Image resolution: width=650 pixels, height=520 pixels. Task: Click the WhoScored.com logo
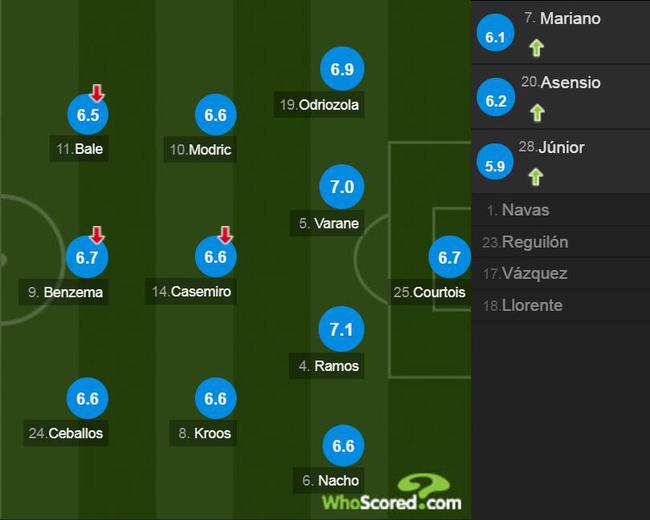392,493
